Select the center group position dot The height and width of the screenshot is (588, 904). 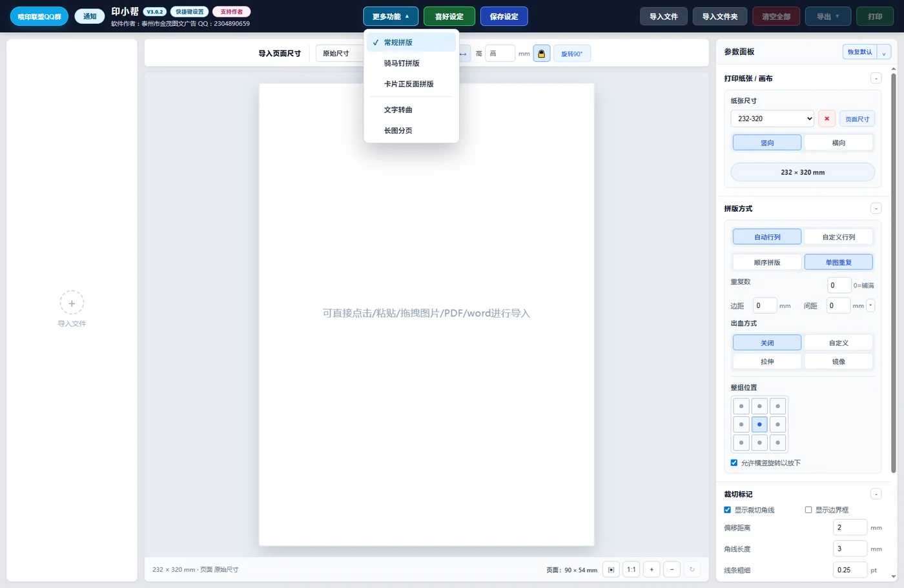click(x=759, y=425)
